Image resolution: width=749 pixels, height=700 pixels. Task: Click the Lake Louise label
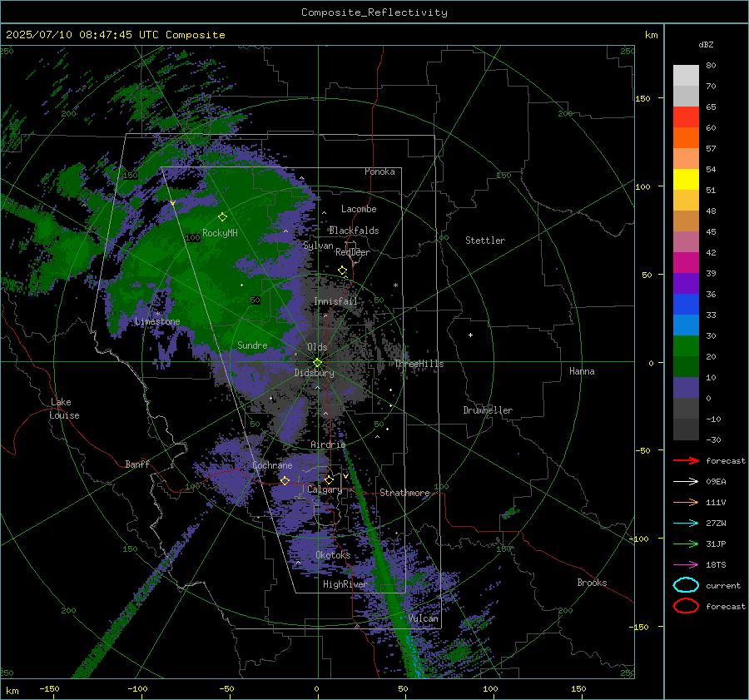coord(64,409)
